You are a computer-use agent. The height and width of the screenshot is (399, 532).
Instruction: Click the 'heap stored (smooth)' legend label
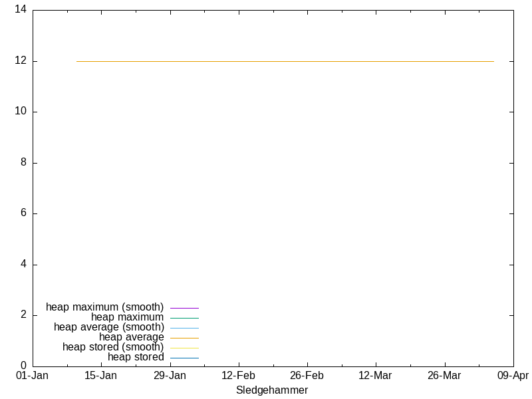coord(112,347)
